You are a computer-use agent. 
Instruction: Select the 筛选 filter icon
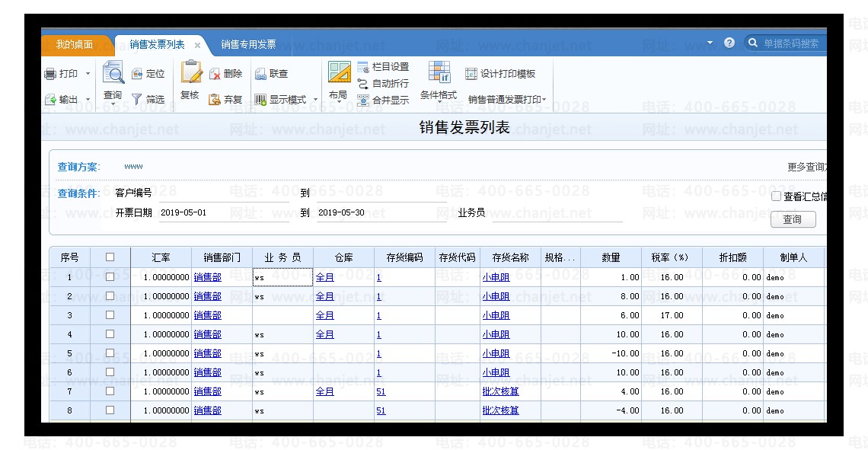coord(137,99)
